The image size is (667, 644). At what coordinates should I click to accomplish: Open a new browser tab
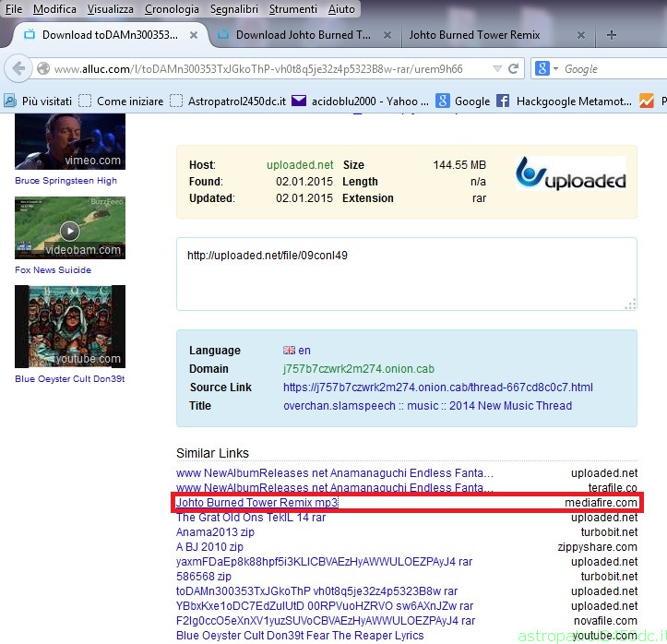click(612, 35)
